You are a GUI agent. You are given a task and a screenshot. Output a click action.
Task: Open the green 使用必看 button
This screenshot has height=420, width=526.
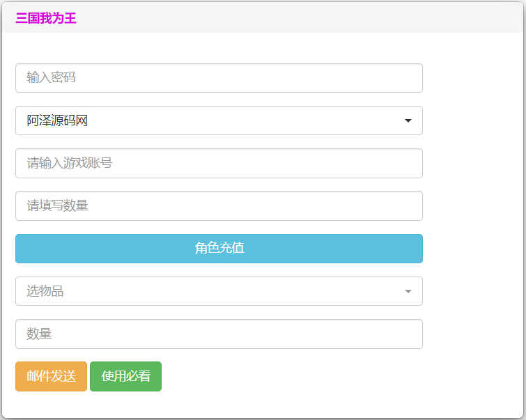(x=125, y=377)
